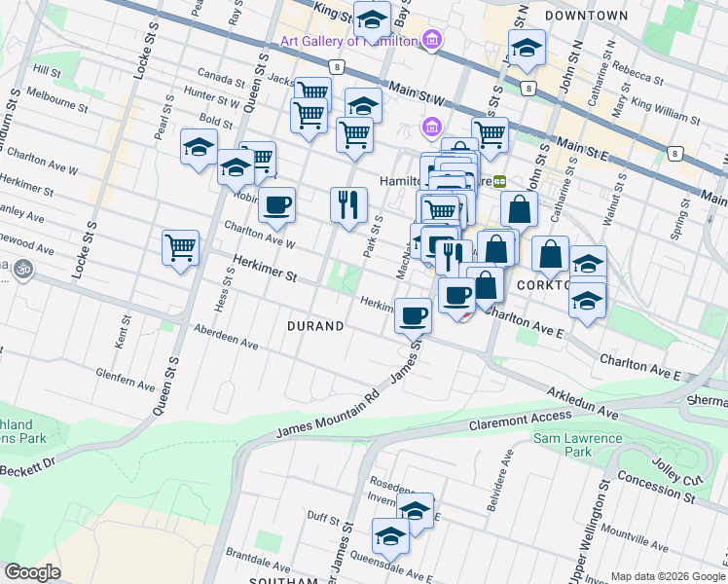This screenshot has width=728, height=584.
Task: Click the grocery cart marker near Main St W
Action: 490,136
